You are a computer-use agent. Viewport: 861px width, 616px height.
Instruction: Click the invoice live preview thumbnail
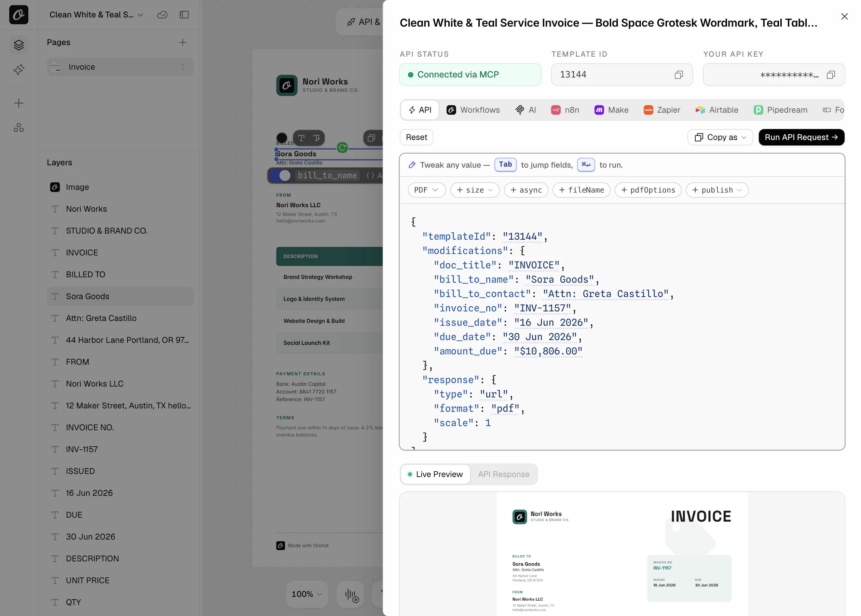[x=622, y=554]
